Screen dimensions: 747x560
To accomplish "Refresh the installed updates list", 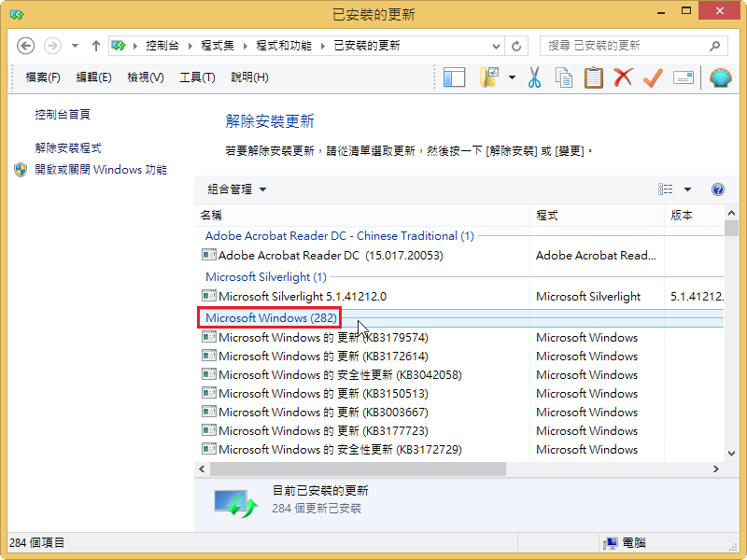I will (x=516, y=46).
